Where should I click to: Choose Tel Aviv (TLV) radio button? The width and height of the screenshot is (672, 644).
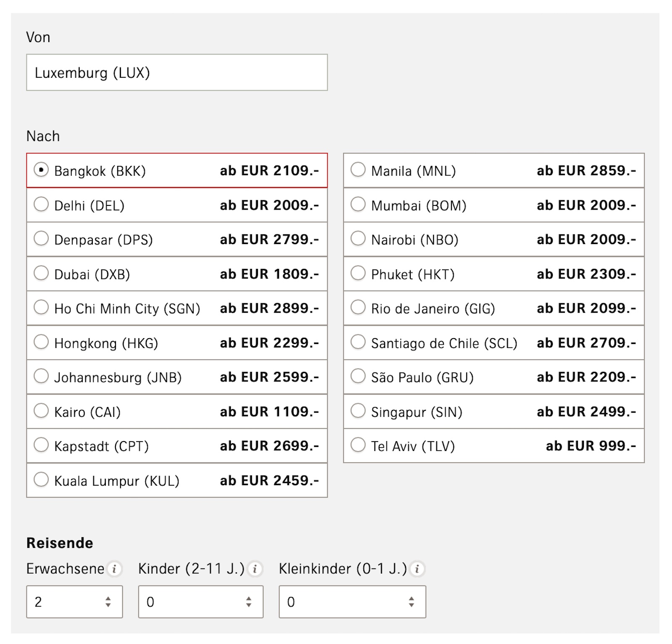coord(358,445)
